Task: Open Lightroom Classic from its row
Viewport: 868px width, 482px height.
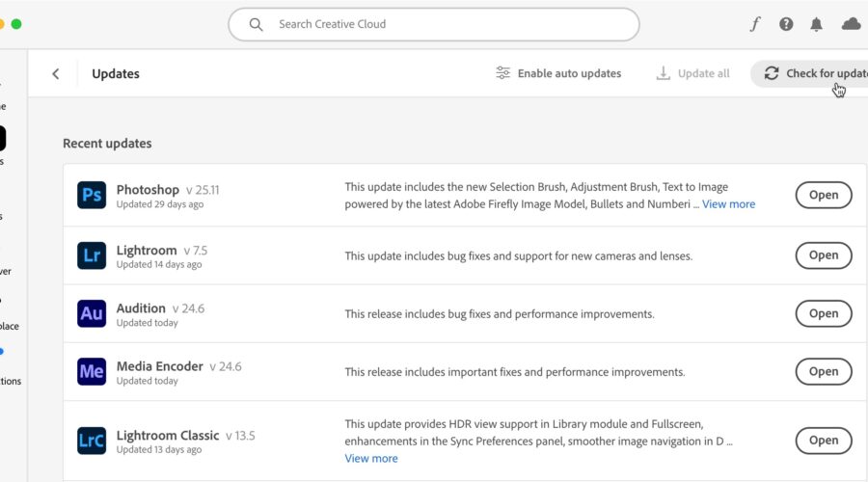Action: pyautogui.click(x=824, y=441)
